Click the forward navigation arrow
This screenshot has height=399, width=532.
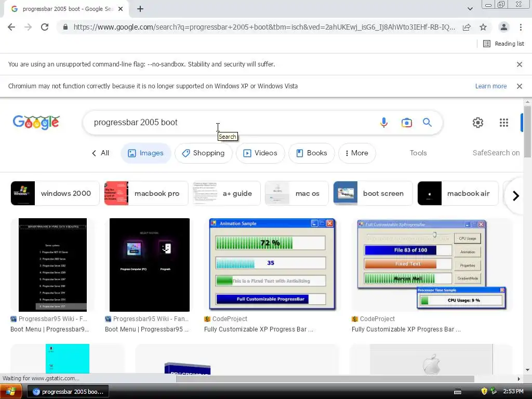(x=28, y=27)
